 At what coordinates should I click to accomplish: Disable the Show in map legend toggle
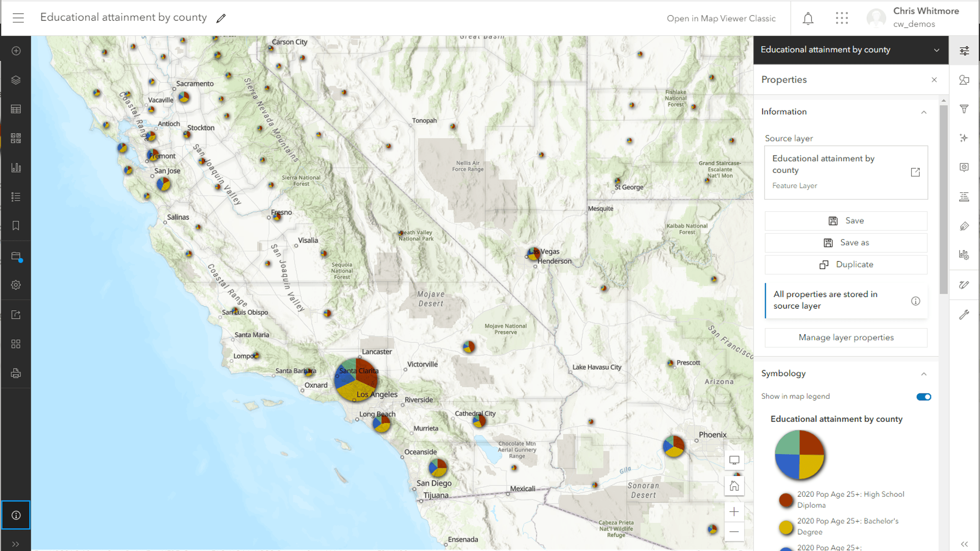coord(924,396)
